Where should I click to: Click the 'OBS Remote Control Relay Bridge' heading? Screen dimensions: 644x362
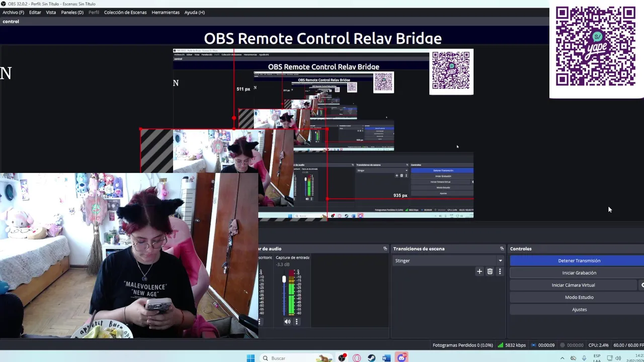(x=323, y=38)
